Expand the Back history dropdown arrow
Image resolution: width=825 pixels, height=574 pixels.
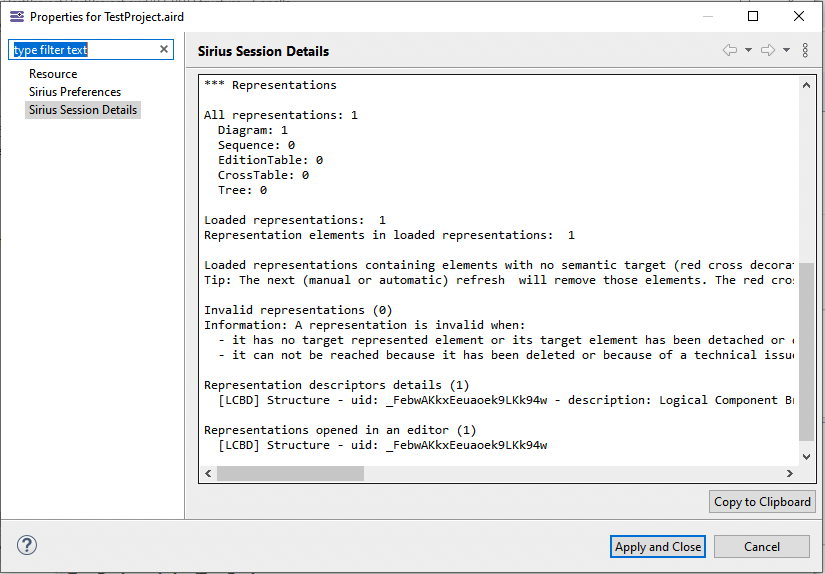[x=748, y=50]
